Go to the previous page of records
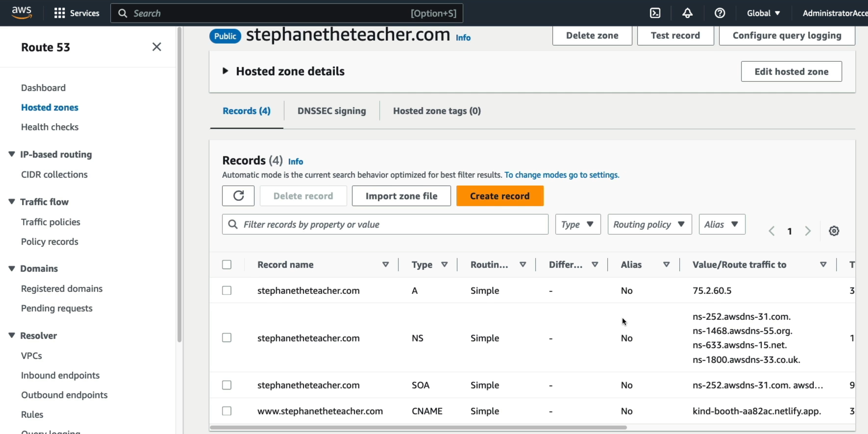 click(x=771, y=231)
